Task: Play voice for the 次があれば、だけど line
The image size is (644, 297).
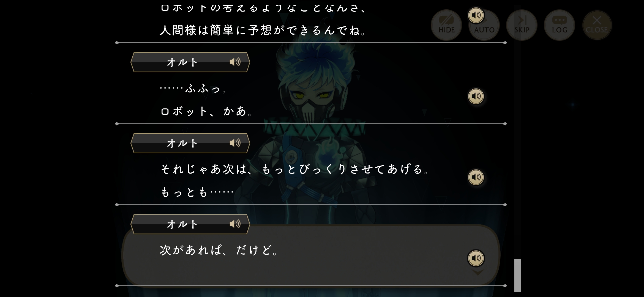Action: click(476, 258)
